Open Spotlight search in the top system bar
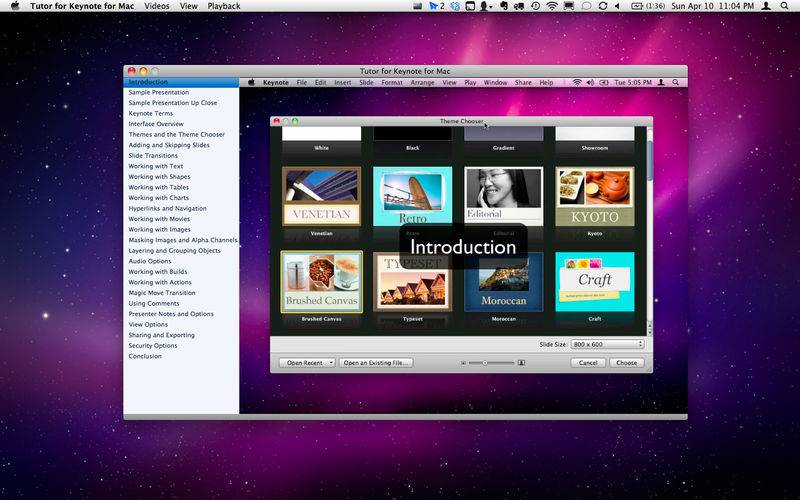The height and width of the screenshot is (500, 800). 784,6
